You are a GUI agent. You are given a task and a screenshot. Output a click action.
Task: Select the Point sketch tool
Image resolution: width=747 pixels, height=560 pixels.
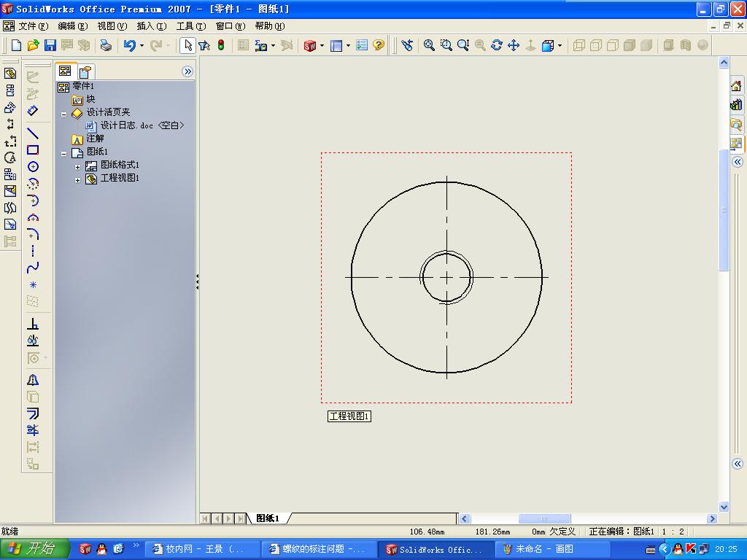click(x=32, y=285)
